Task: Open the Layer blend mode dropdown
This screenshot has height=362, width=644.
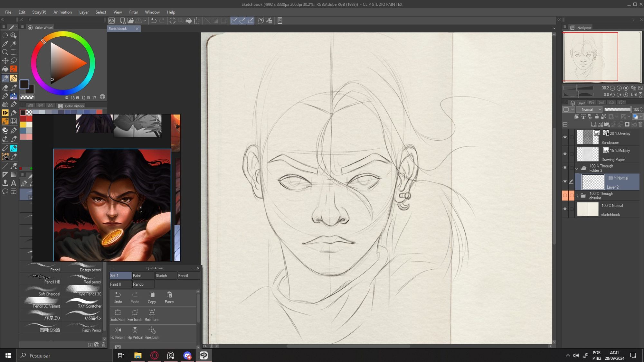Action: [x=590, y=109]
